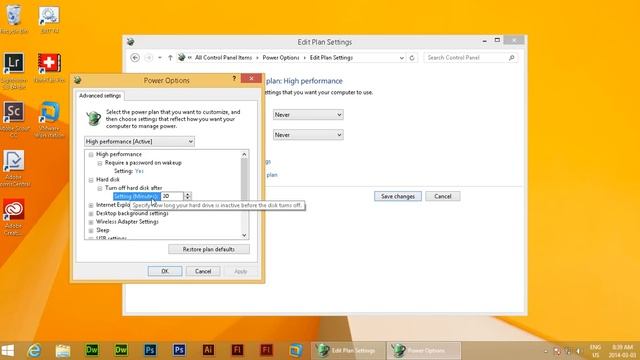The image size is (640, 360).
Task: Launch Internet Explorer from the taskbar
Action: [x=34, y=350]
